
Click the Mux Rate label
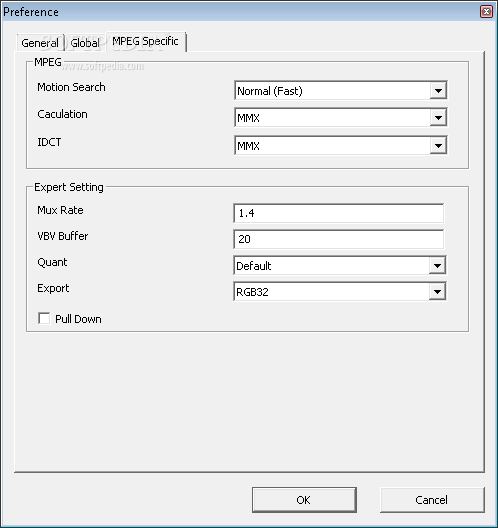[60, 210]
